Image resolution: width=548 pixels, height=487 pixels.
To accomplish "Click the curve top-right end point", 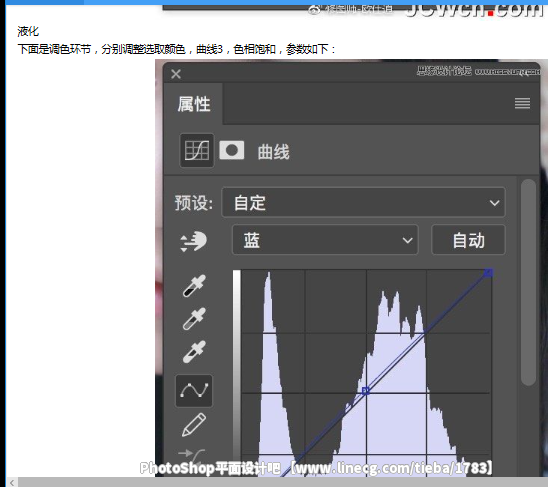I will (x=488, y=273).
